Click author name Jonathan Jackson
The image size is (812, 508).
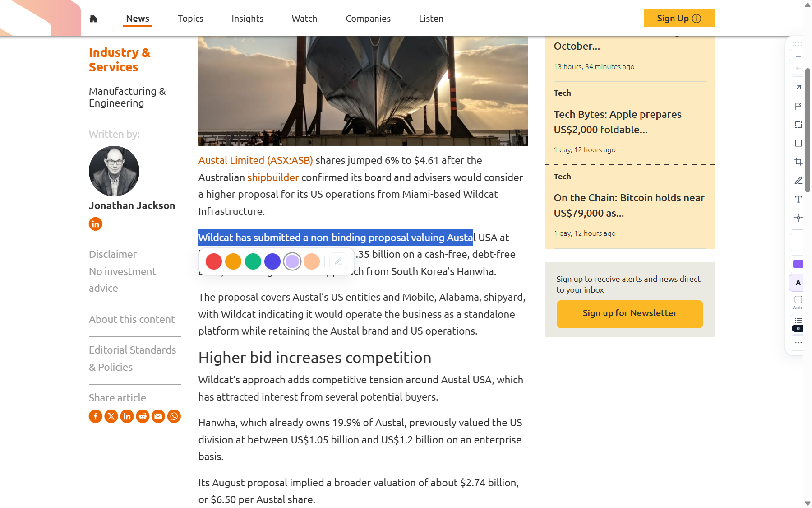point(132,205)
